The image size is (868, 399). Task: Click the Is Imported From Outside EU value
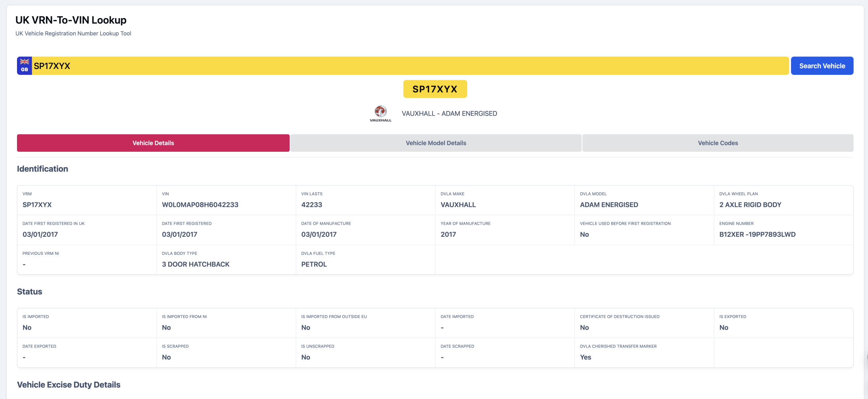306,328
